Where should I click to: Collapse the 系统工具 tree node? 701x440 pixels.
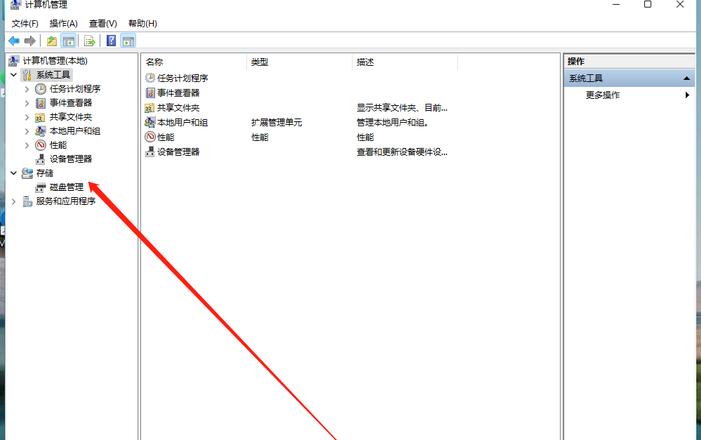coord(13,75)
